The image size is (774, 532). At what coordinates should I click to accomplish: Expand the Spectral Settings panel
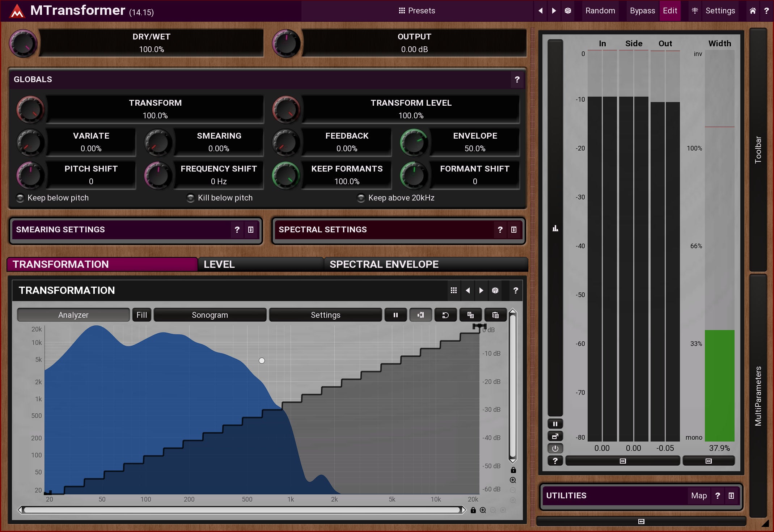pos(513,229)
